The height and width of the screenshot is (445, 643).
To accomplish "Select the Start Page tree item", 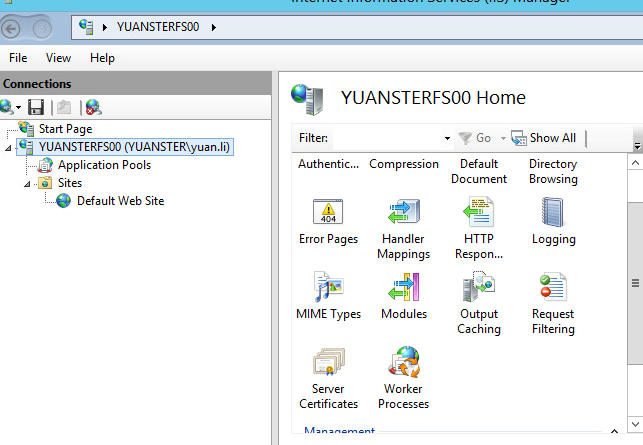I will [65, 129].
